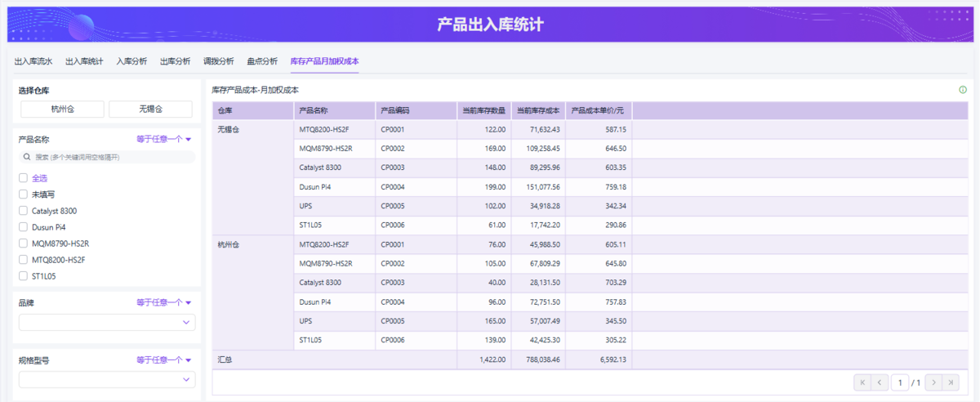Tick the Catalyst 8300 checkbox
This screenshot has height=402, width=980.
click(23, 211)
